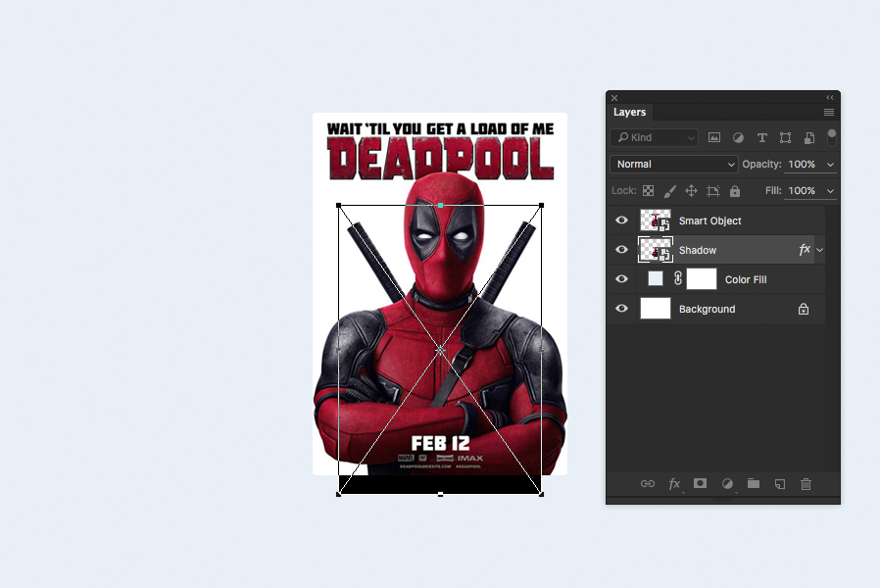Lock image pixels brush icon
The image size is (880, 588).
point(669,191)
